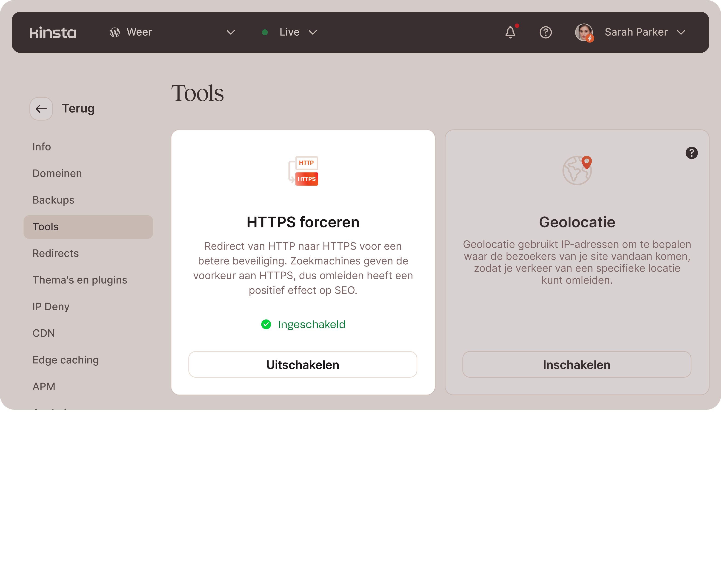Open the Backups sidebar item

coord(53,200)
